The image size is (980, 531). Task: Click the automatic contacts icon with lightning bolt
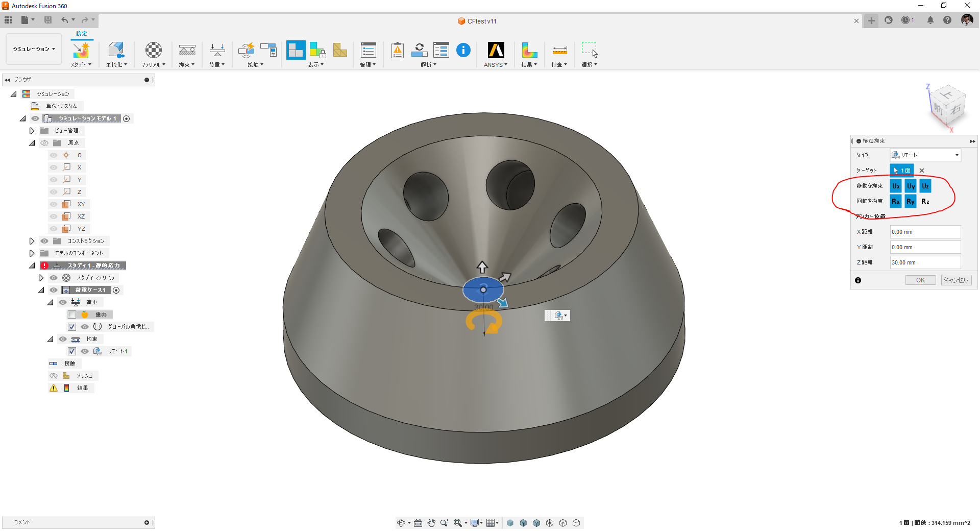point(247,51)
